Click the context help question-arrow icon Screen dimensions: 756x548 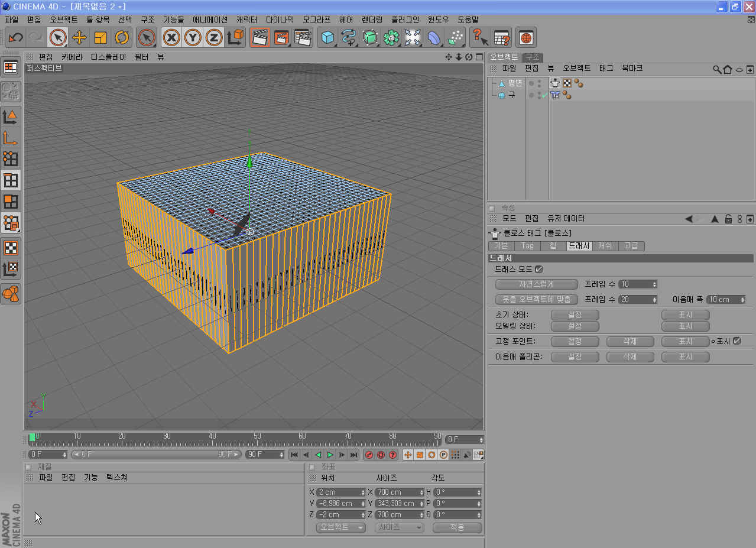(480, 38)
